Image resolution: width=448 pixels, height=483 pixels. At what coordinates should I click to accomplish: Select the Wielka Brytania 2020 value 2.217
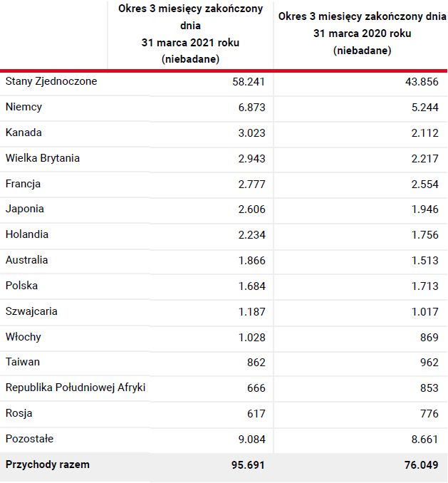point(424,158)
